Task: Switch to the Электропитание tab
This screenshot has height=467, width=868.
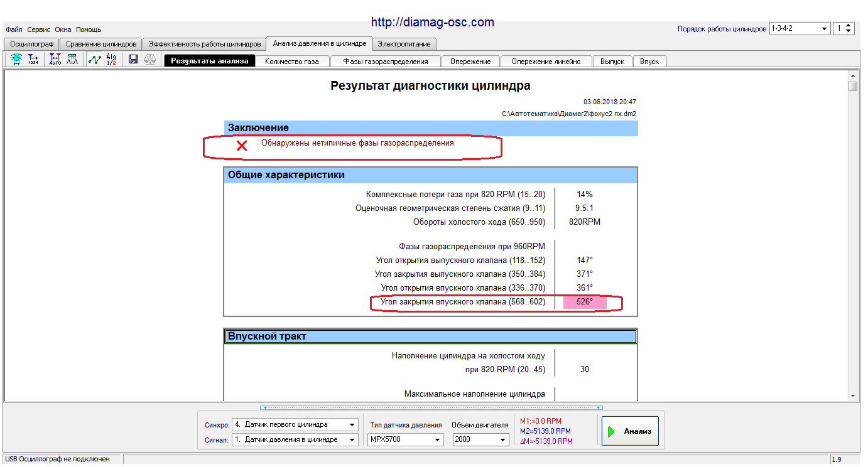Action: (404, 44)
